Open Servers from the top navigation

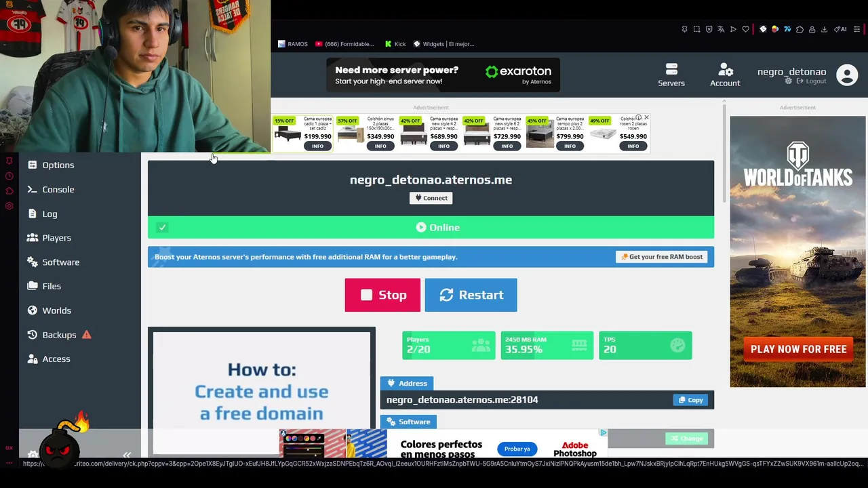click(671, 75)
